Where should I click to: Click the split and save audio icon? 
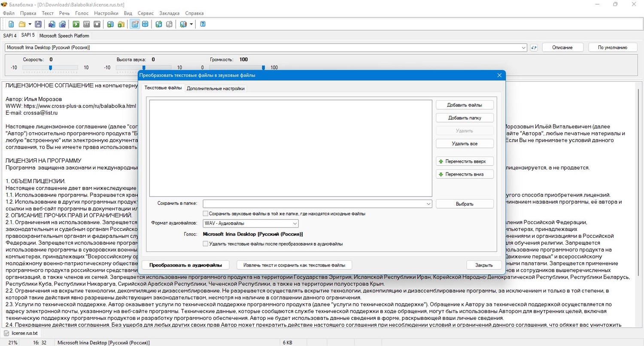click(62, 24)
